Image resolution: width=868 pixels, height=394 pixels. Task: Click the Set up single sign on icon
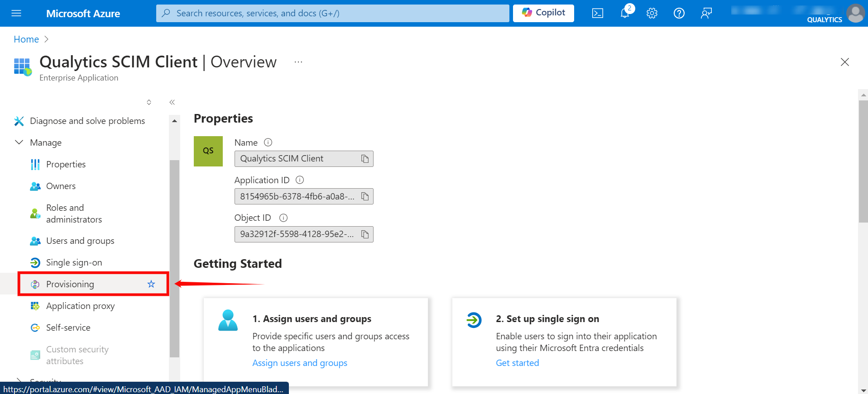pos(474,320)
